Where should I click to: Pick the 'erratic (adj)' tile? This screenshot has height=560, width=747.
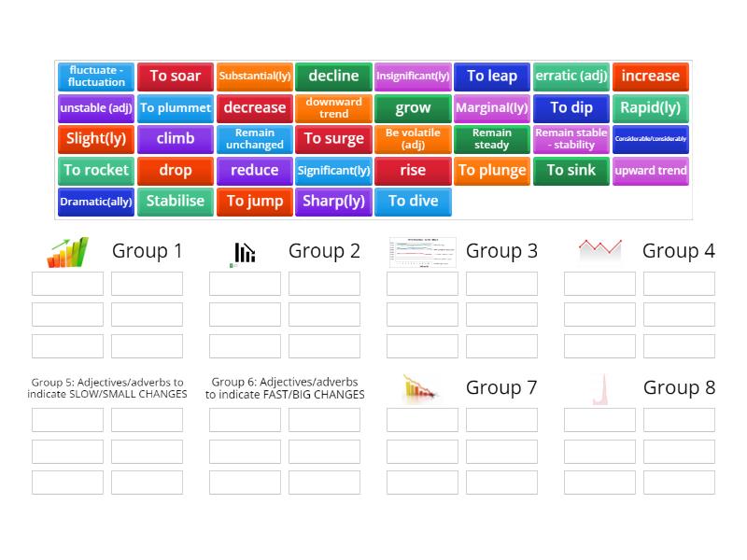(x=571, y=77)
